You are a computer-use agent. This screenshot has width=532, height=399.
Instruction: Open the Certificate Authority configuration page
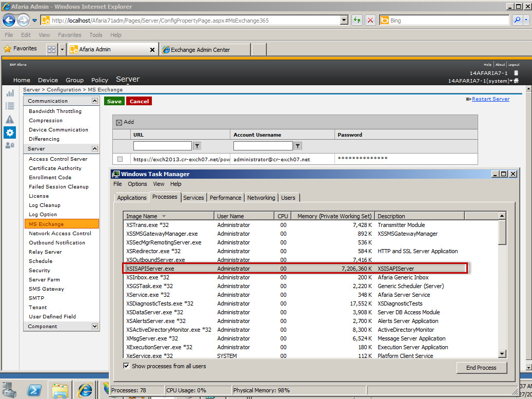tap(55, 168)
